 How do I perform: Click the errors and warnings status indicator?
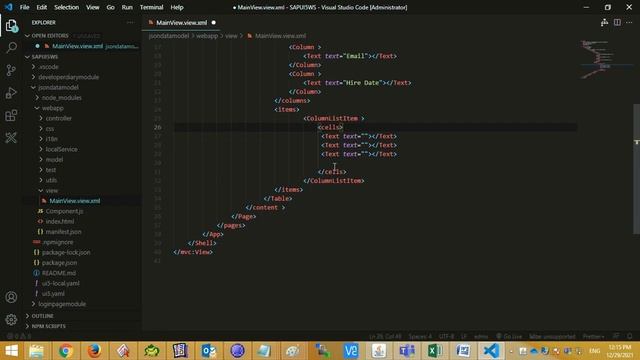19,336
